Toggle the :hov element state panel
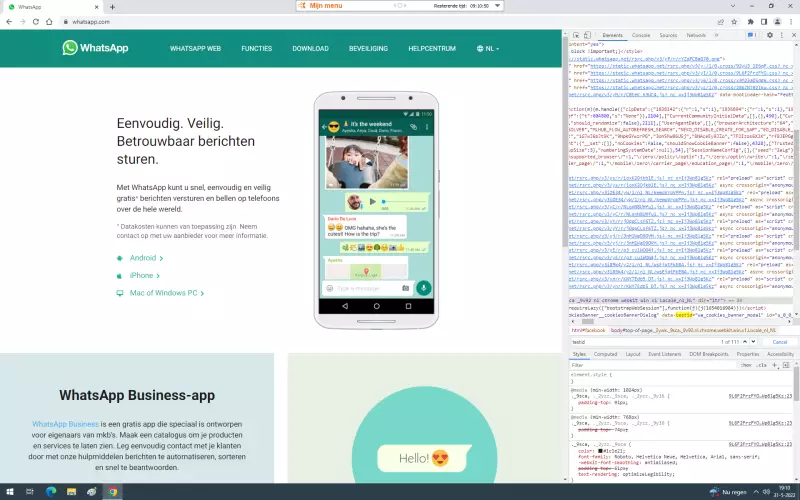The height and width of the screenshot is (500, 800). click(x=746, y=365)
